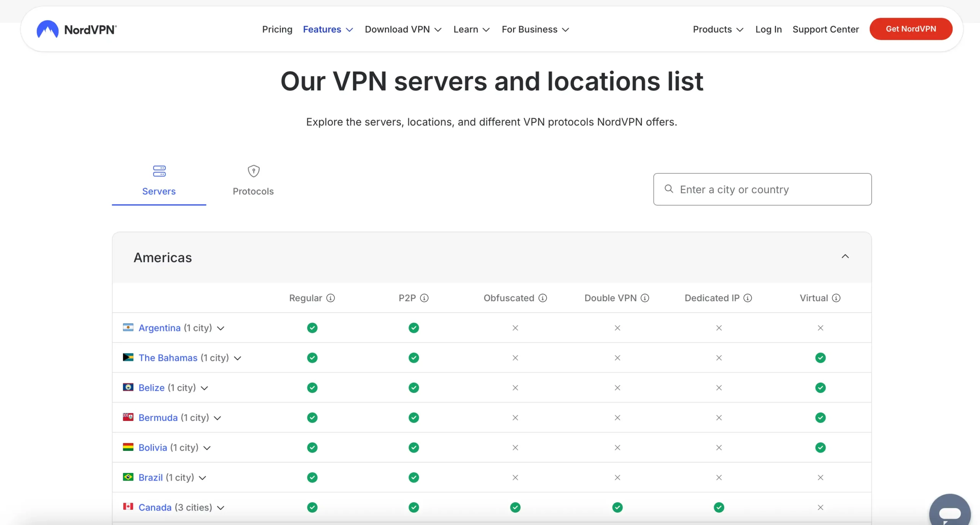Click the Canada flag icon

(x=128, y=507)
